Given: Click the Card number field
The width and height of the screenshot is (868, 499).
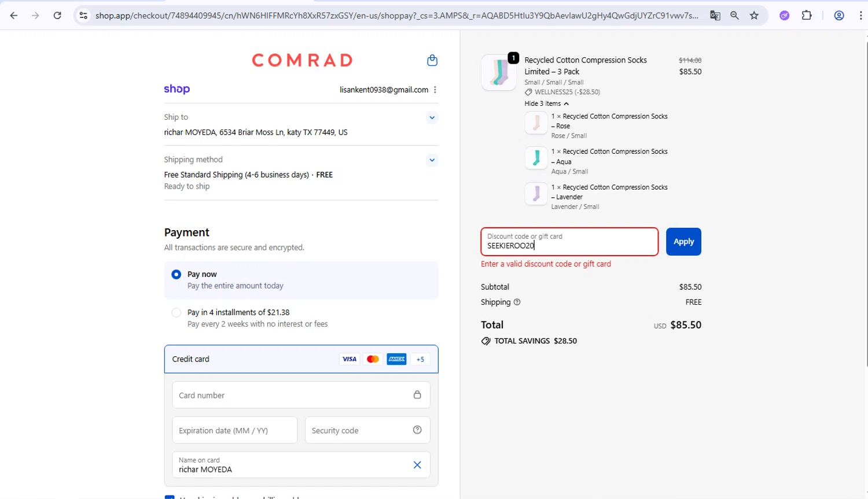Looking at the screenshot, I should coord(301,395).
